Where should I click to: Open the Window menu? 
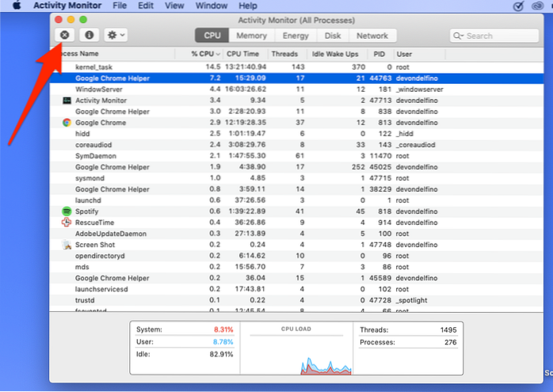(211, 6)
